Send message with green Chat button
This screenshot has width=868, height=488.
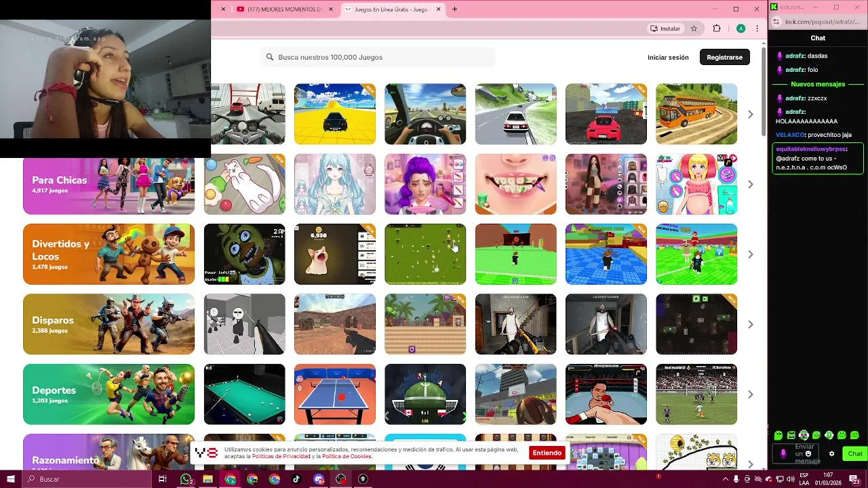click(x=855, y=454)
